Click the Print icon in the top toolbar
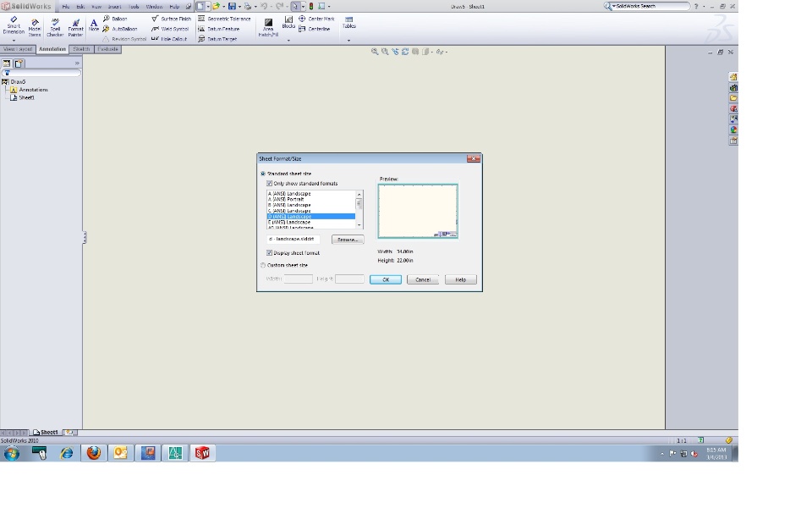The image size is (812, 508). [x=248, y=6]
